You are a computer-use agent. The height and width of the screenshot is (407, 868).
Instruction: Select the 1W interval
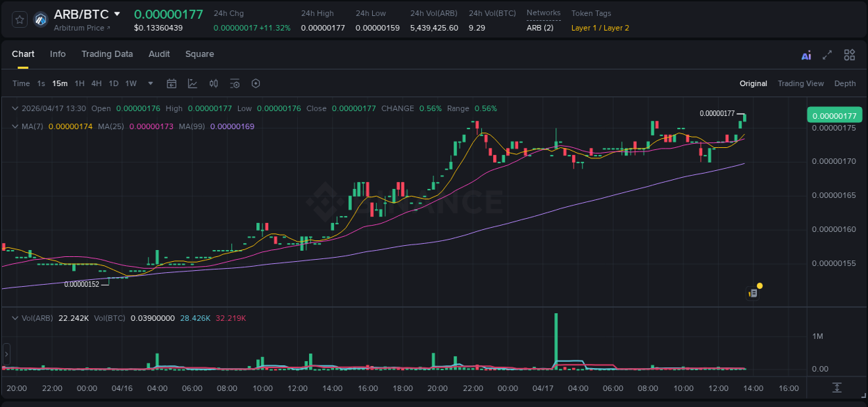click(x=131, y=83)
